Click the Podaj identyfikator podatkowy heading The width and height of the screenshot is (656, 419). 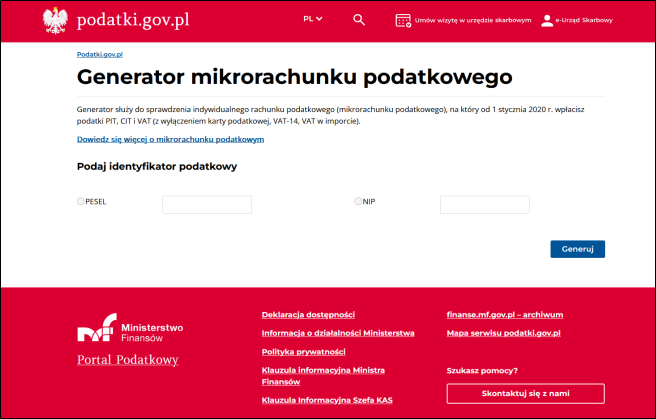(x=157, y=166)
